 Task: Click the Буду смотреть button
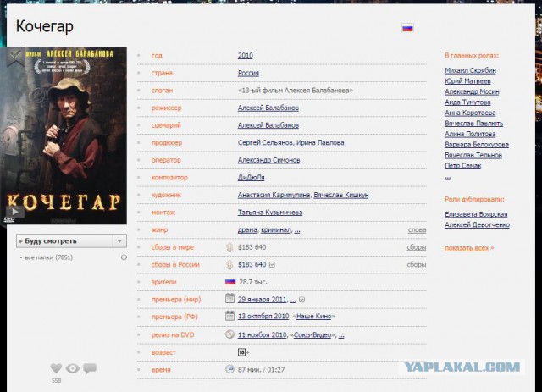tap(64, 241)
